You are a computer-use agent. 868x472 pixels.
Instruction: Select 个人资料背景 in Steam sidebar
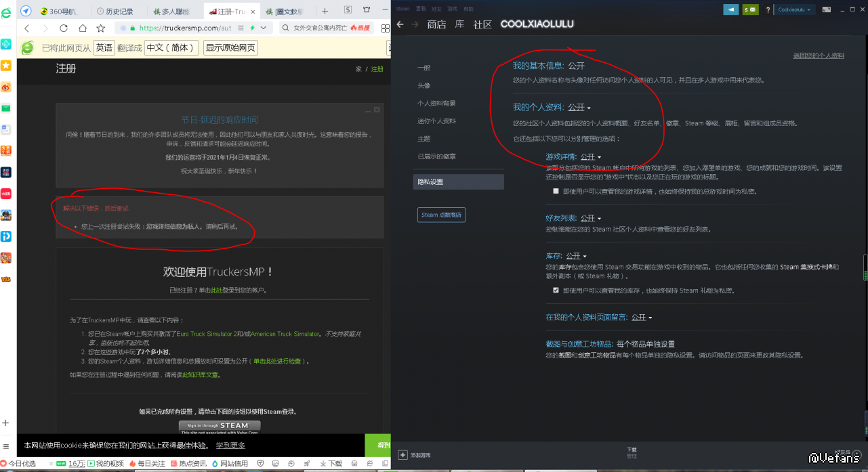click(x=436, y=103)
